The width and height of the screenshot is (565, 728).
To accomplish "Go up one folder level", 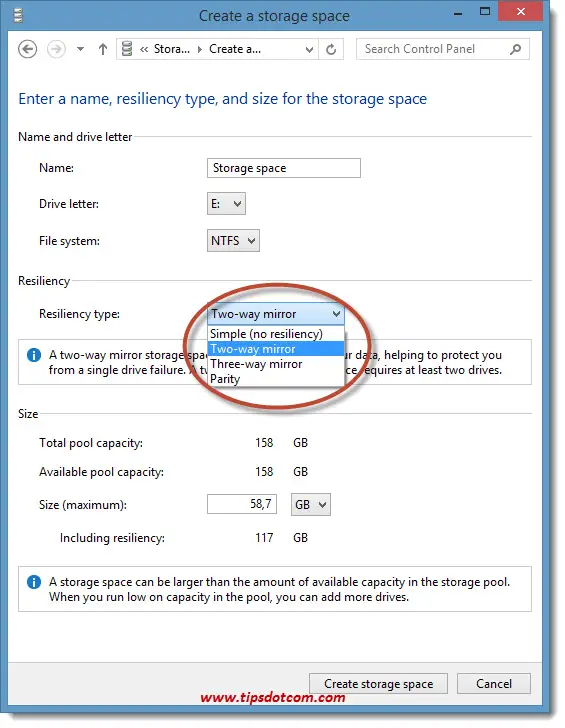I will [x=103, y=49].
